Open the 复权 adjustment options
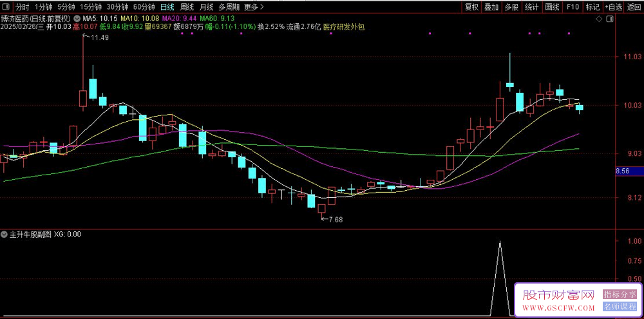Screen dimensions: 644x319 click(x=471, y=7)
